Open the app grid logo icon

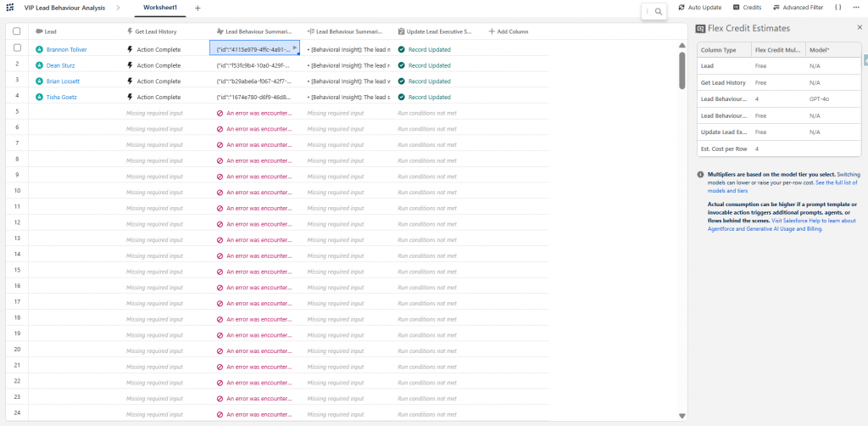(10, 8)
